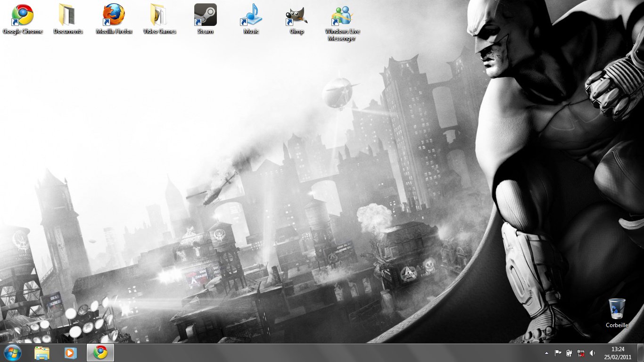Select the Gimp desktop shortcut
This screenshot has width=644, height=362.
(x=297, y=19)
